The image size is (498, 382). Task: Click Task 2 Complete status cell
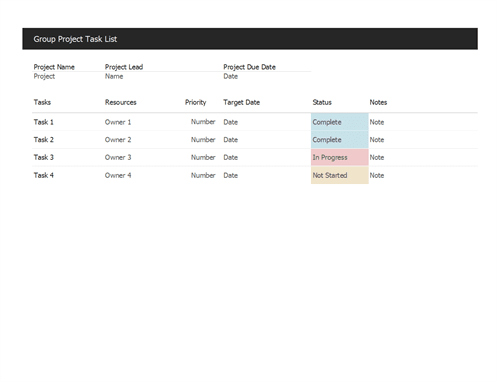point(339,140)
